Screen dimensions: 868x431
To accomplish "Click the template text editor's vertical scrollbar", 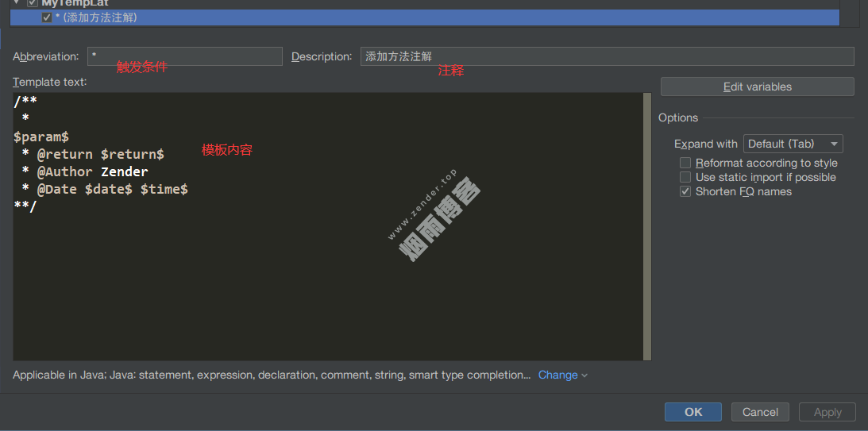I will click(646, 226).
